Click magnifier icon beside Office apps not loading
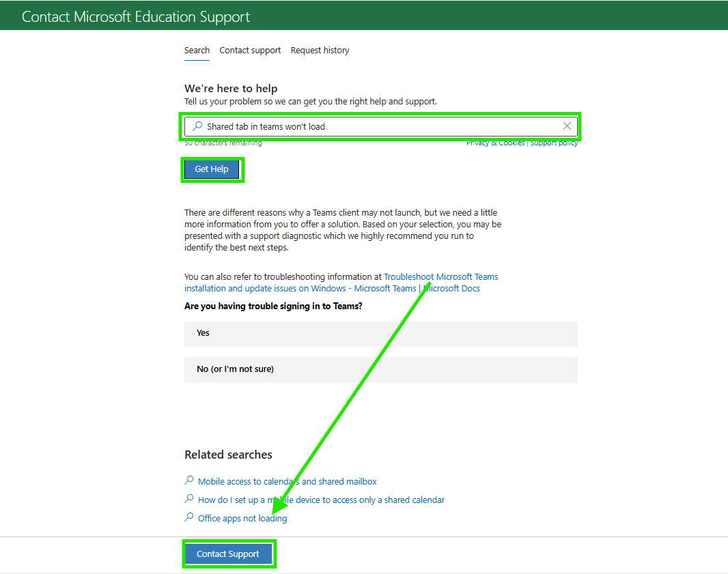The width and height of the screenshot is (728, 574). (x=189, y=517)
